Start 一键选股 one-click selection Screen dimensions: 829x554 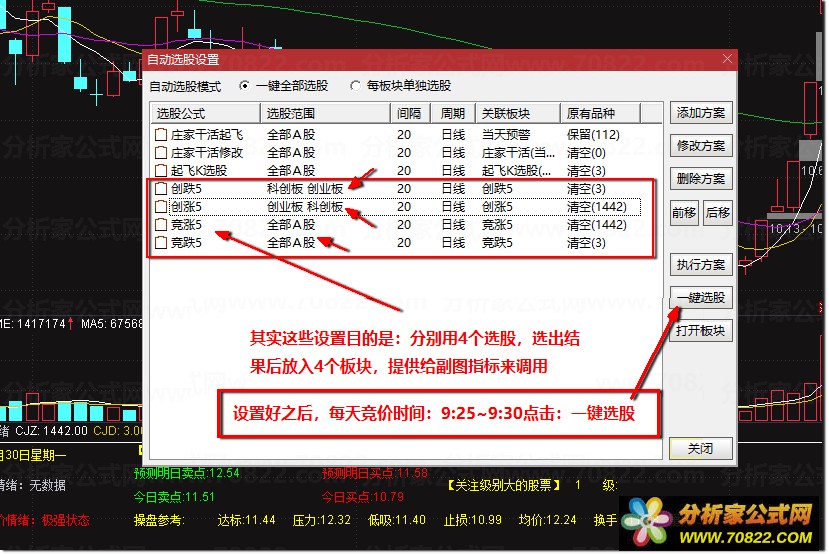701,298
